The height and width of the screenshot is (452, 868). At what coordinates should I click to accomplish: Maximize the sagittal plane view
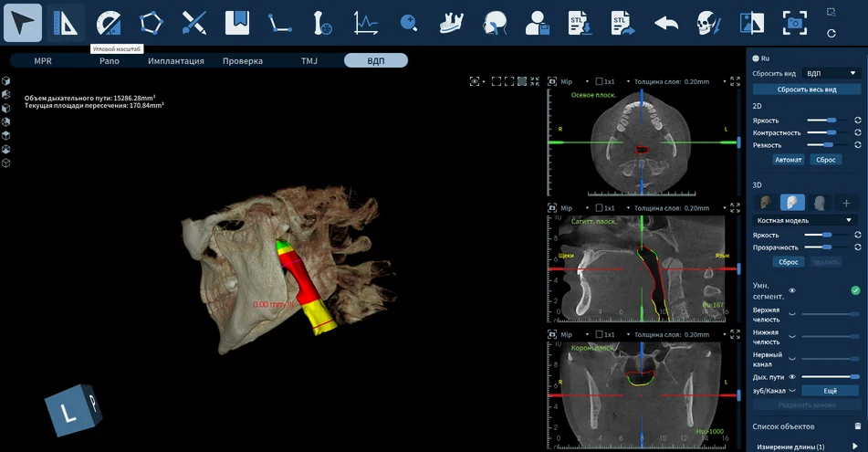(x=735, y=207)
